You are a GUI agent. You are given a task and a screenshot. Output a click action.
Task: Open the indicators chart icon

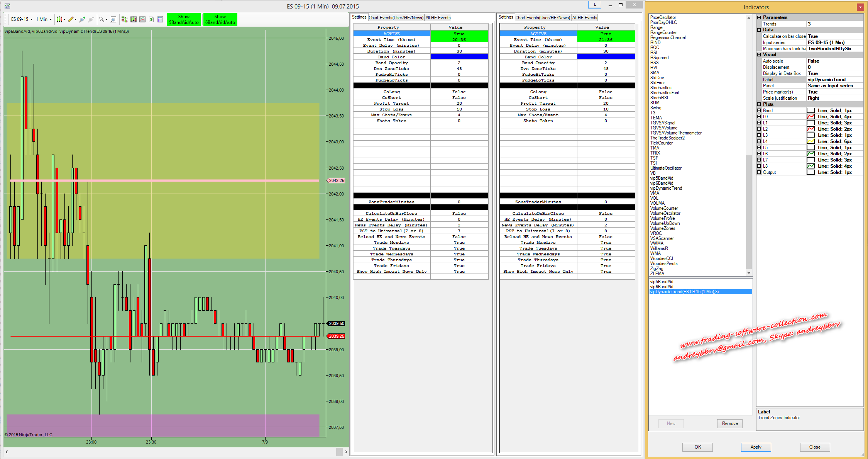142,19
